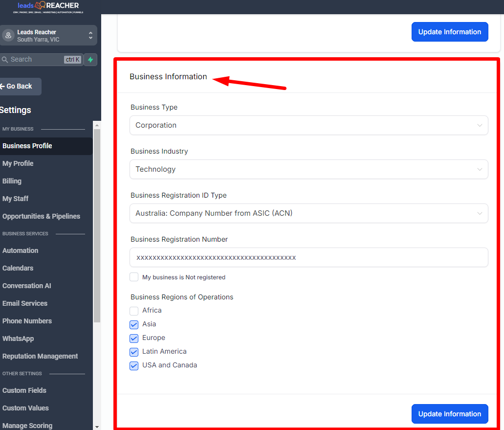The image size is (504, 430).
Task: Click the sidebar scrollbar thumb
Action: pyautogui.click(x=97, y=226)
